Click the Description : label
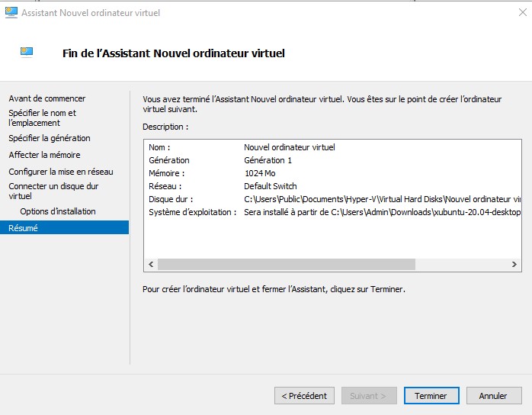532x415 pixels. click(165, 127)
